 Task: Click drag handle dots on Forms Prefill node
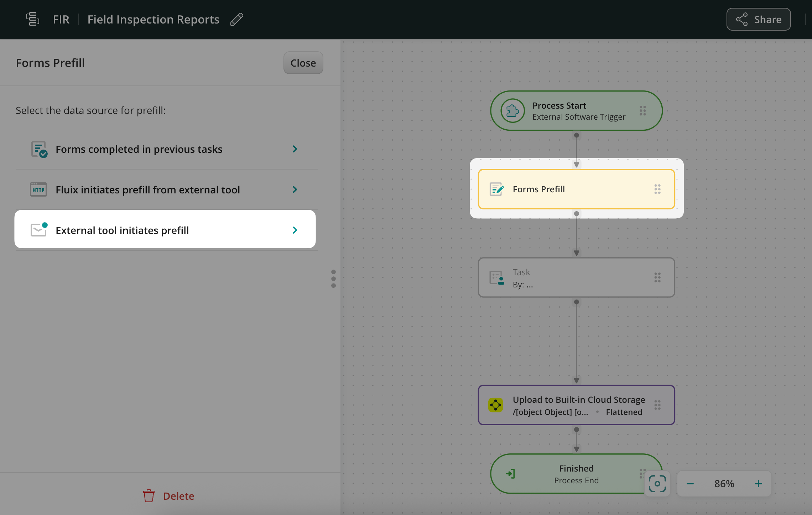[657, 189]
